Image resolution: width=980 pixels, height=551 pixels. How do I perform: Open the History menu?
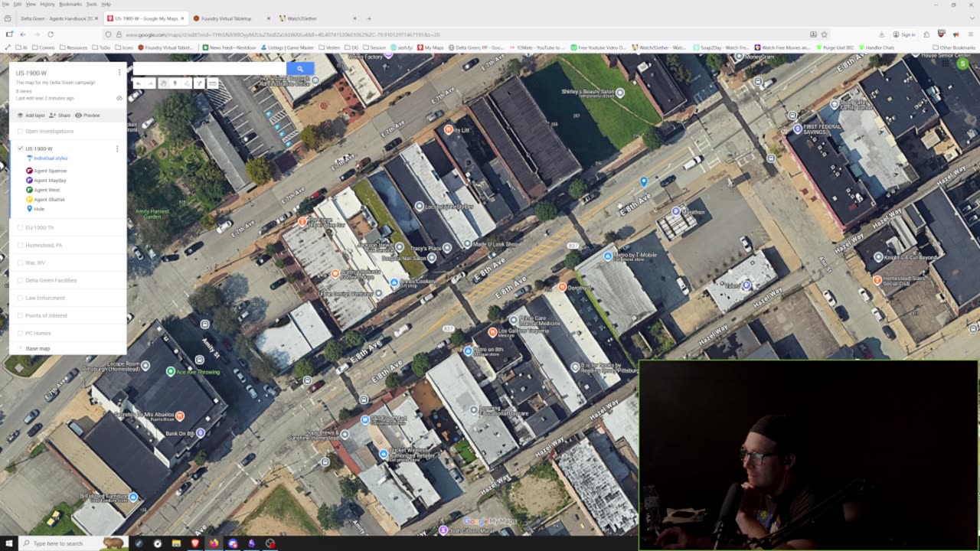point(47,4)
